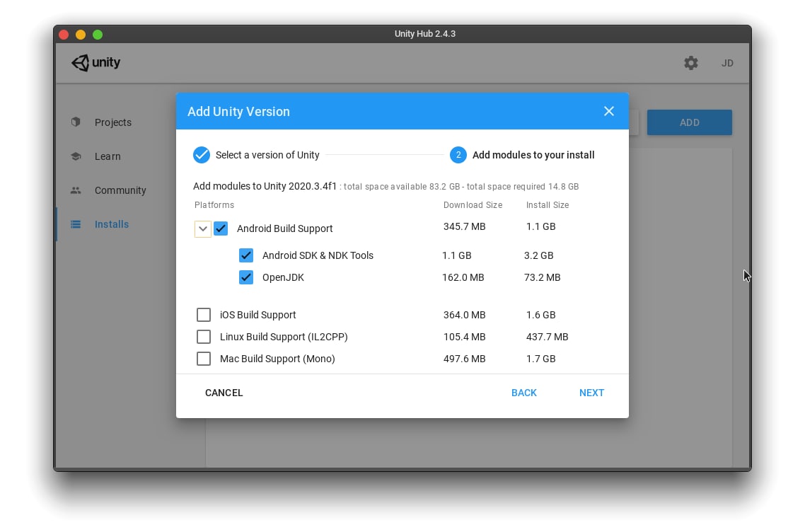Click the OpenJDK label
805x532 pixels.
pyautogui.click(x=283, y=277)
